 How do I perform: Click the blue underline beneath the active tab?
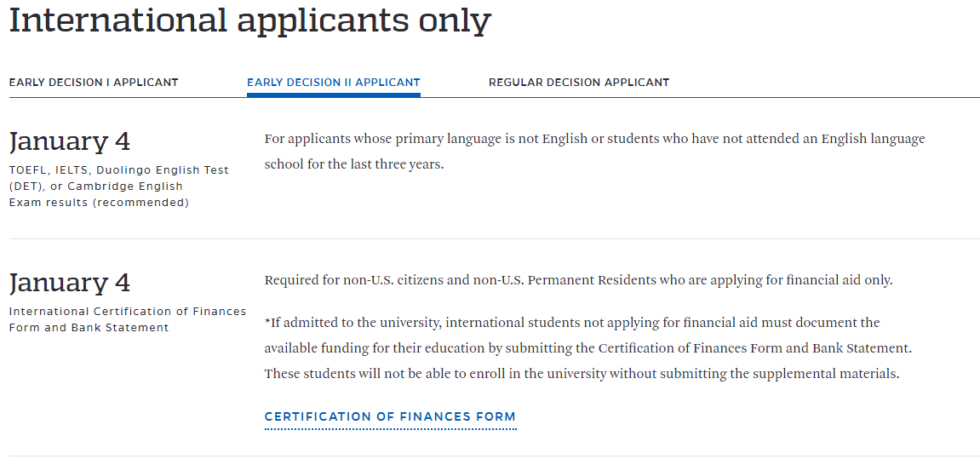coord(333,95)
